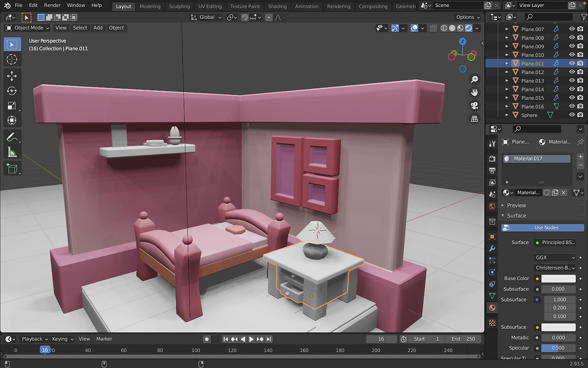Screen dimensions: 588x368
Task: Hide Plane.007 with its eye icon
Action: point(572,29)
